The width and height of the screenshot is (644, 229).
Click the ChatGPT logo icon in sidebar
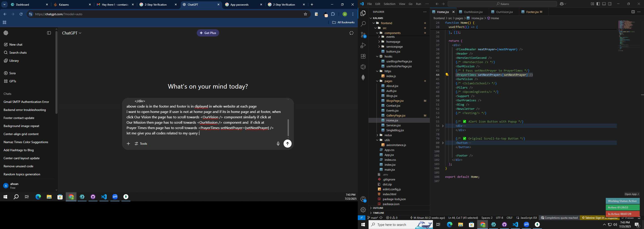(6, 33)
